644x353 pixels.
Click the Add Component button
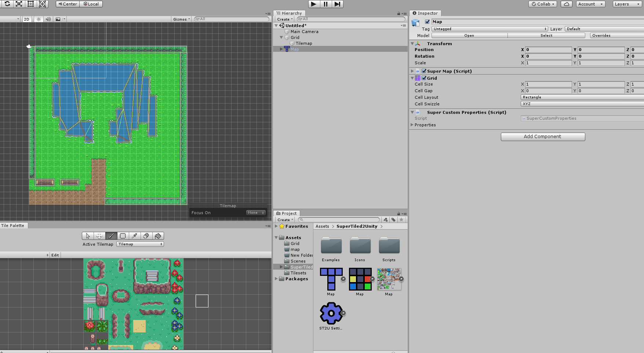[543, 136]
